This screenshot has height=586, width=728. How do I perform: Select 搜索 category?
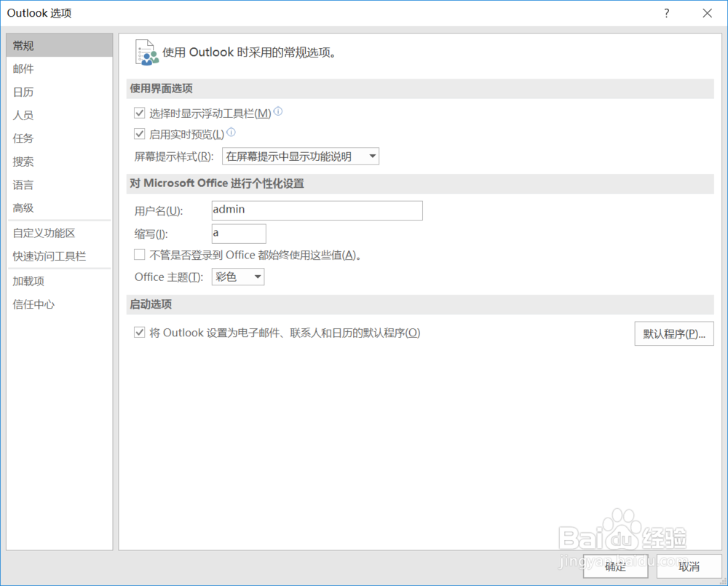pos(60,162)
